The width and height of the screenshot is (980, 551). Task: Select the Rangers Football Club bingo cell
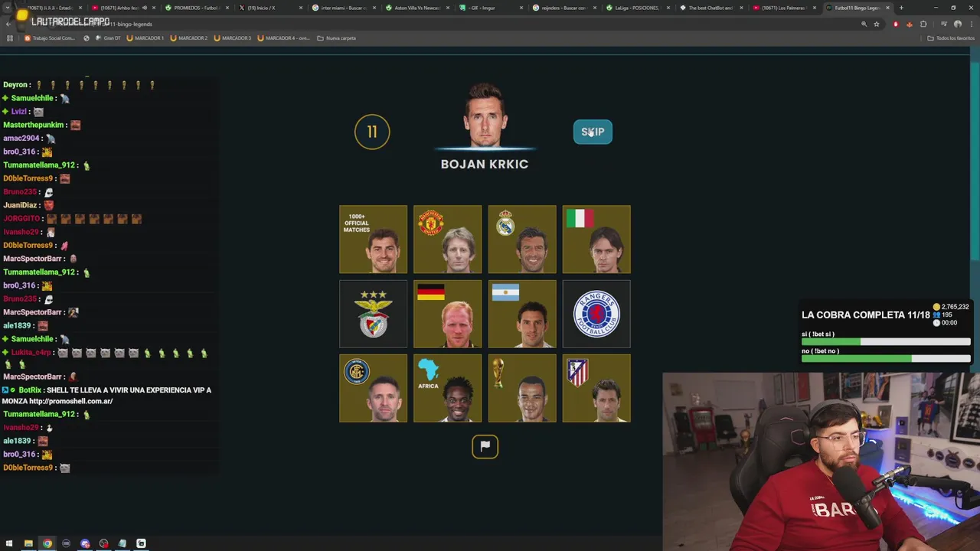pyautogui.click(x=596, y=314)
